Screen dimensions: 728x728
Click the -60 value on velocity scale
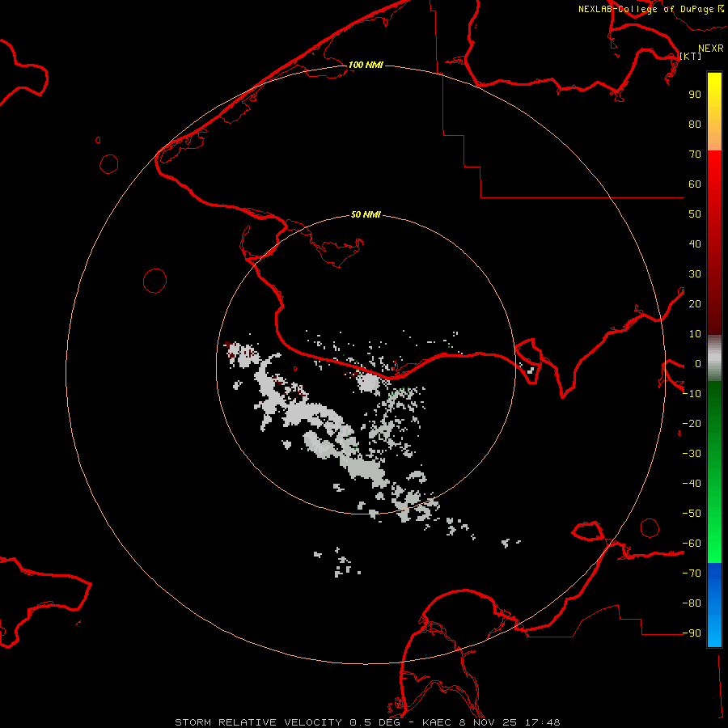pyautogui.click(x=692, y=544)
